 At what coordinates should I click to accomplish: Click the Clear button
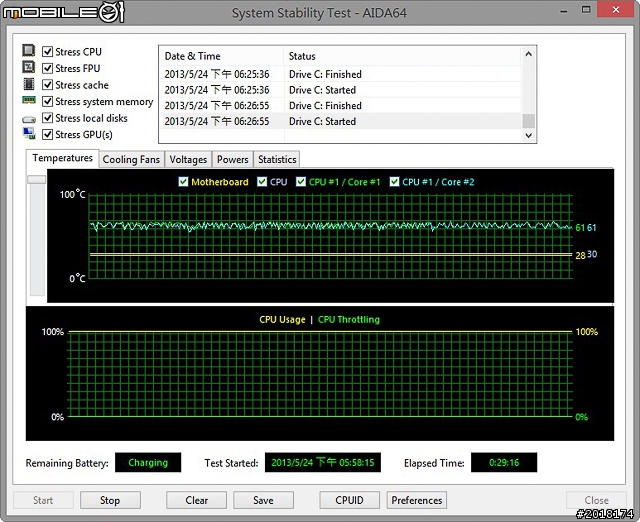coord(196,500)
